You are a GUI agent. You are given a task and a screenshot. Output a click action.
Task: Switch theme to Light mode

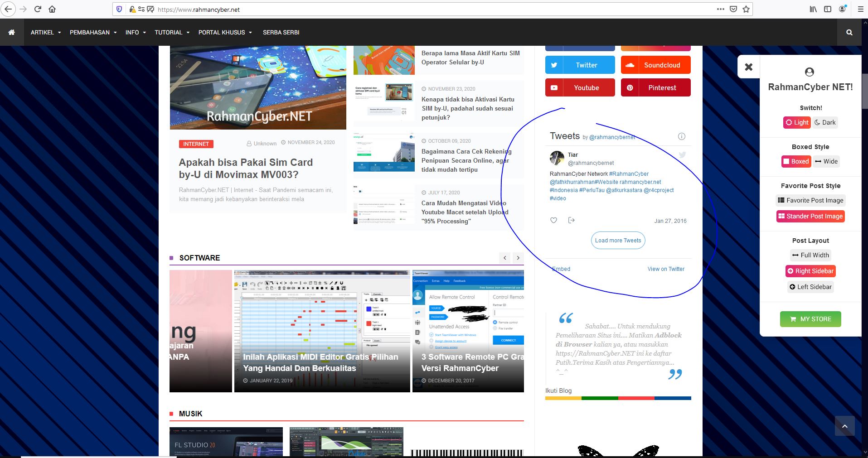pos(797,122)
